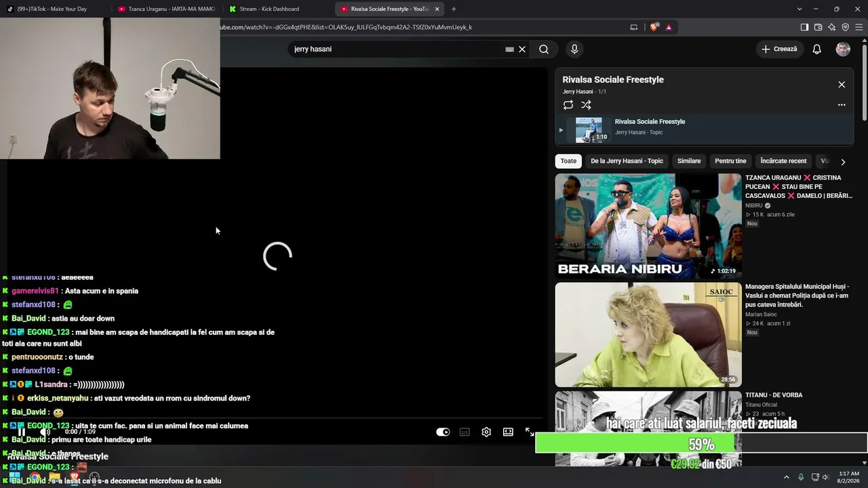This screenshot has height=488, width=868.
Task: Clear the YouTube search text
Action: pyautogui.click(x=522, y=49)
